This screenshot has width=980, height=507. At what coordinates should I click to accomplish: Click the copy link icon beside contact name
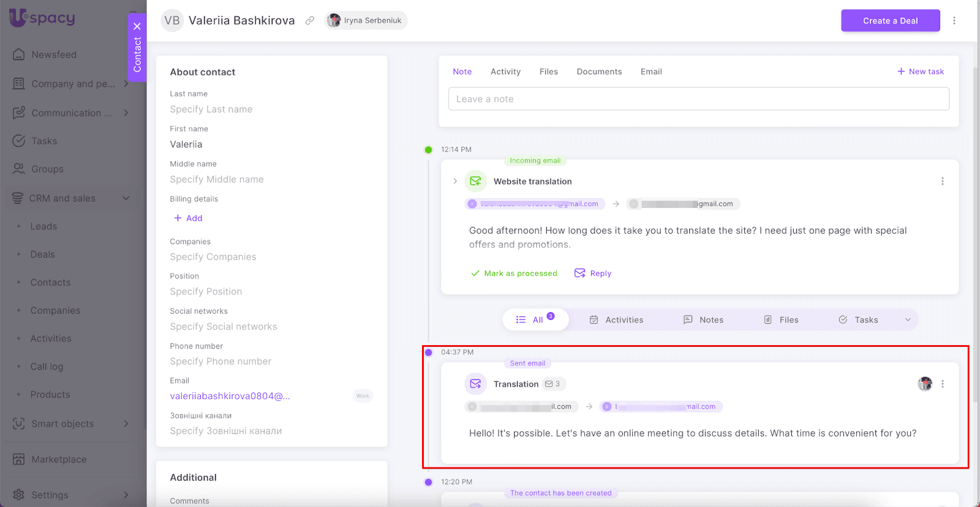click(310, 21)
